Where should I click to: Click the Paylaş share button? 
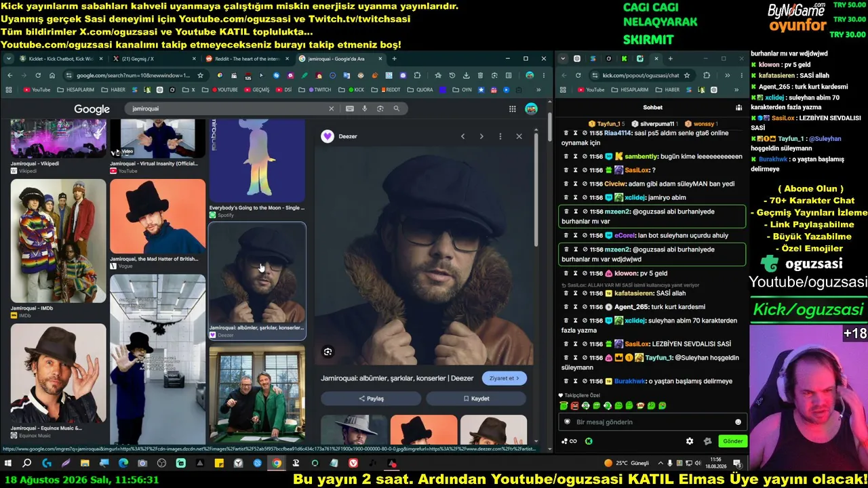(371, 399)
